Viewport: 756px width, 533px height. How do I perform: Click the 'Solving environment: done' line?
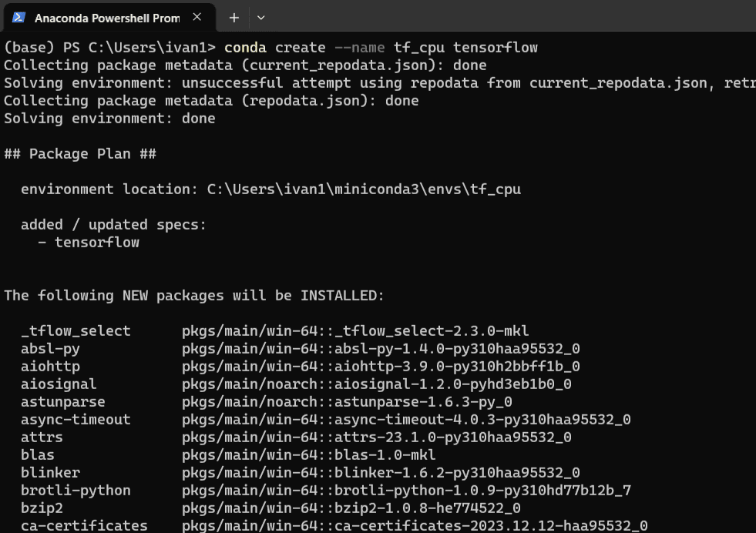point(109,119)
